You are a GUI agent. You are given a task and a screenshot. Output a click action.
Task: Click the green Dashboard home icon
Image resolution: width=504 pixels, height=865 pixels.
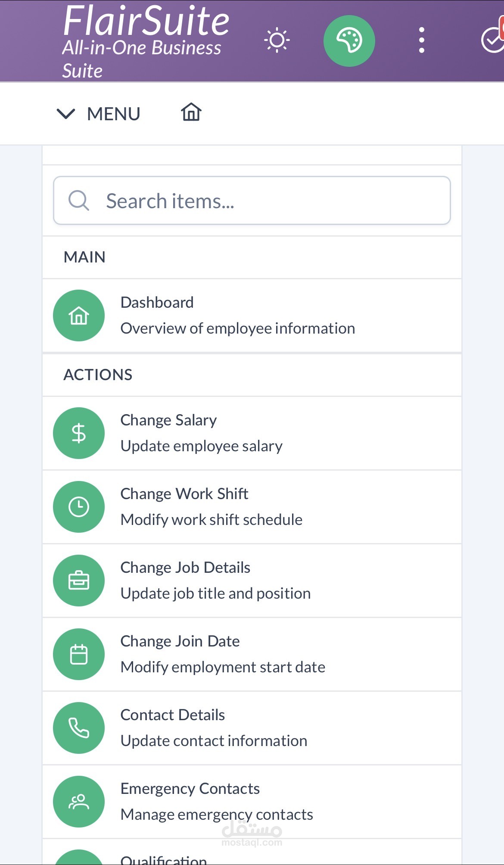click(x=79, y=315)
